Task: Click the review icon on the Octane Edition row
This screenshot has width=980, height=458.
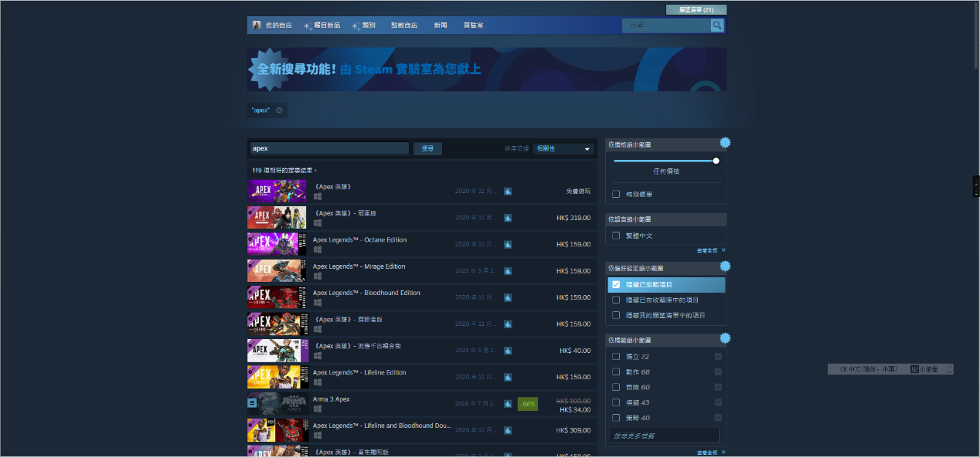Action: 508,244
